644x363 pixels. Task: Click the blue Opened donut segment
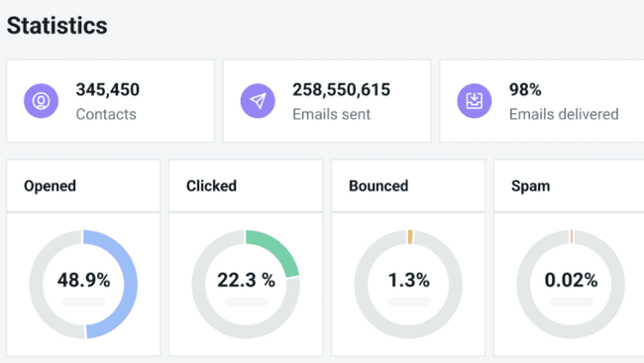pyautogui.click(x=131, y=284)
